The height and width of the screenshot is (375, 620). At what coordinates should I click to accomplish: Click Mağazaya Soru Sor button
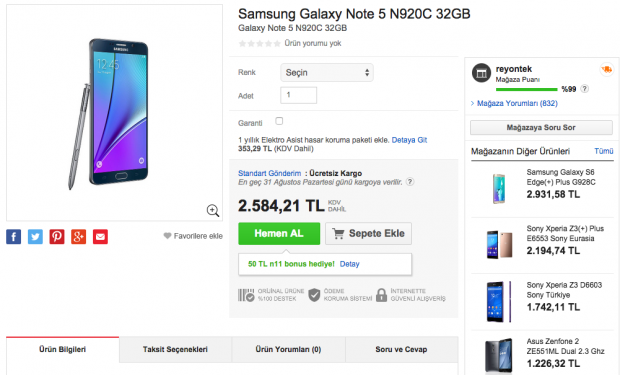(541, 127)
